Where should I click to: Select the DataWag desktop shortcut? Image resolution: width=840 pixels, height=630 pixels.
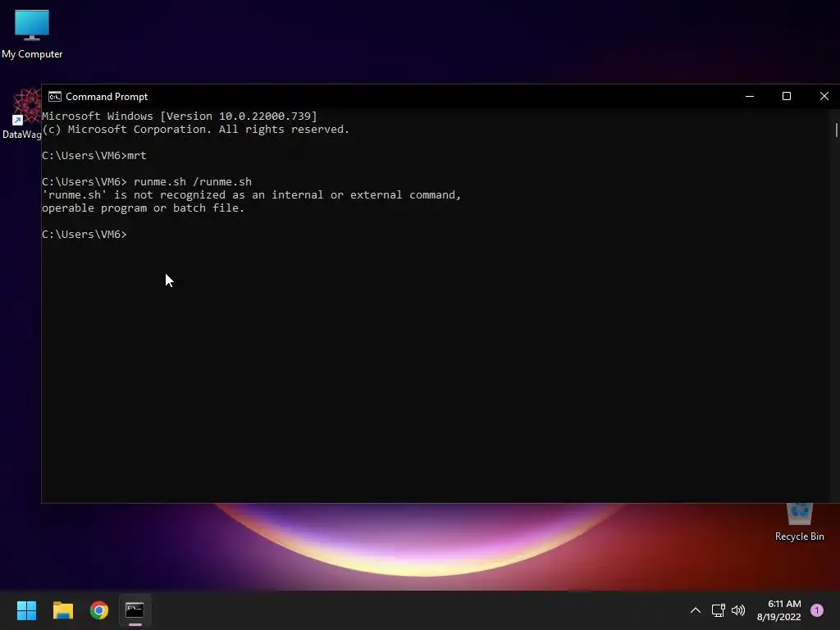coord(21,114)
